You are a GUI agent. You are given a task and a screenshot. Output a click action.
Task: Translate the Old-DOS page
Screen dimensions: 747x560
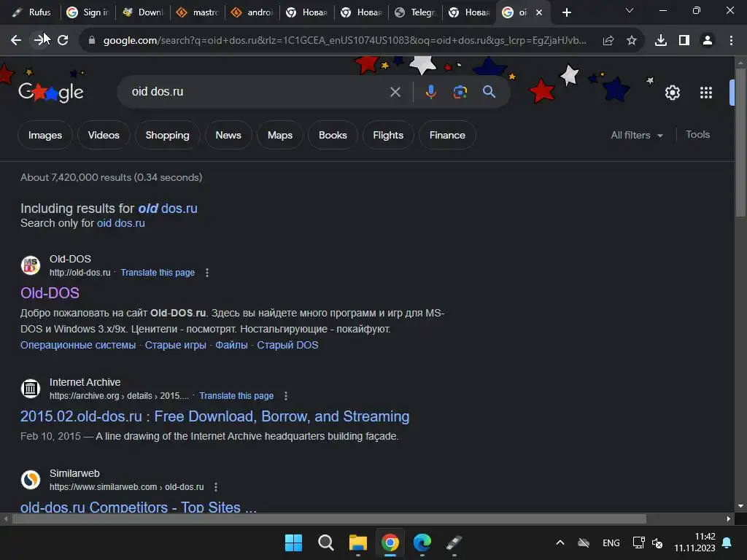point(158,273)
